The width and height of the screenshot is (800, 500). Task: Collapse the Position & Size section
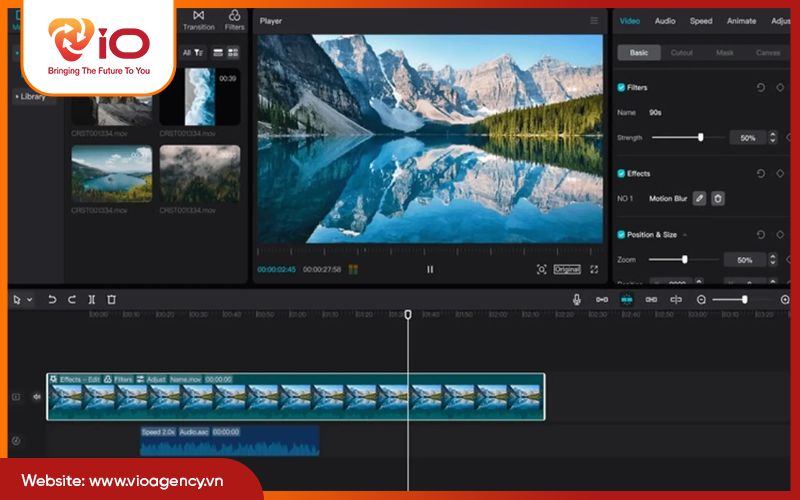coord(685,235)
